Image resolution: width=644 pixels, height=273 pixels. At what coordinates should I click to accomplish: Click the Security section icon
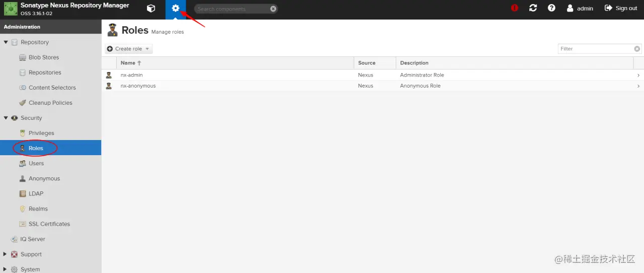15,118
